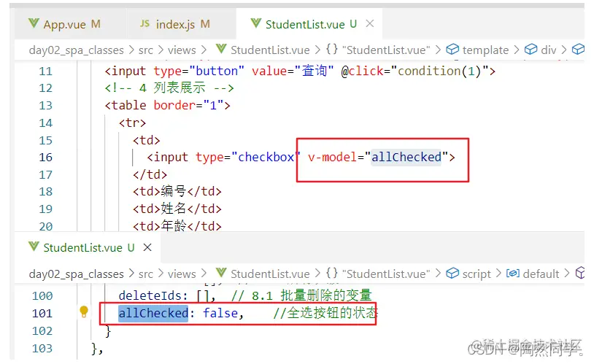This screenshot has width=594, height=364.
Task: Select div symbol in upper breadcrumb
Action: (548, 50)
